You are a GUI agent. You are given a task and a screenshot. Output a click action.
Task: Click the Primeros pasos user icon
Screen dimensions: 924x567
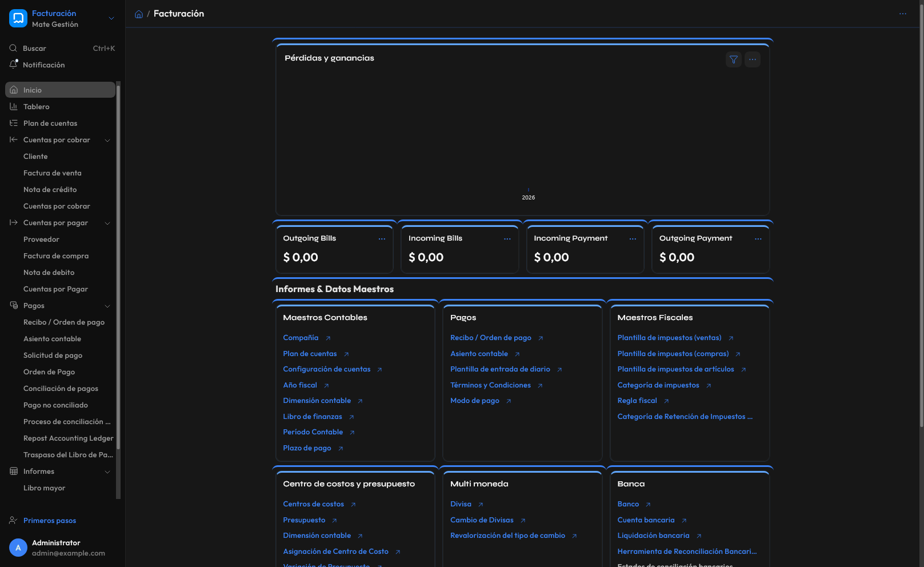point(13,521)
